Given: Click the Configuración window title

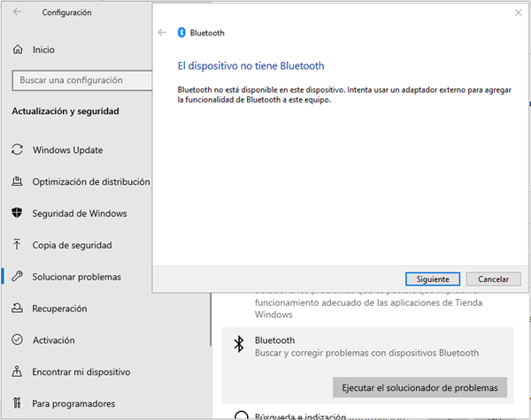Looking at the screenshot, I should [x=66, y=12].
